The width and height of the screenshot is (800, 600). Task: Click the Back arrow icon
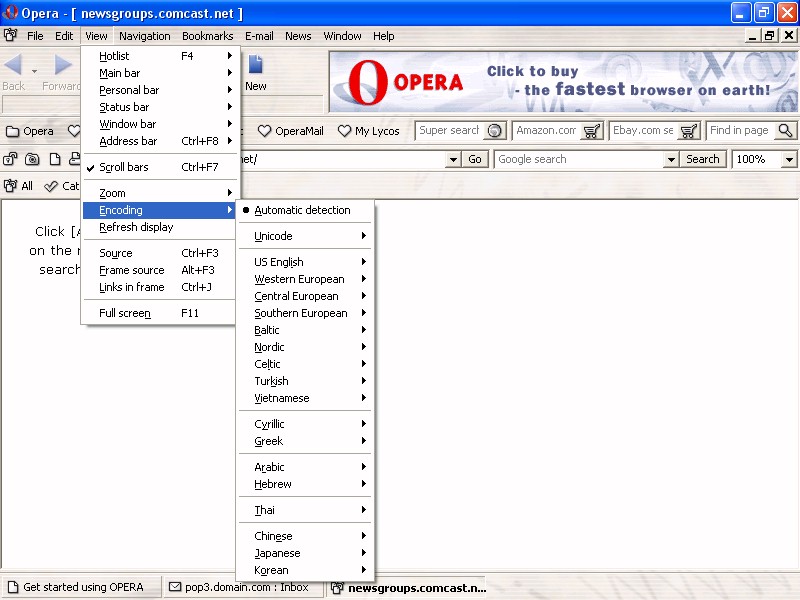point(13,66)
